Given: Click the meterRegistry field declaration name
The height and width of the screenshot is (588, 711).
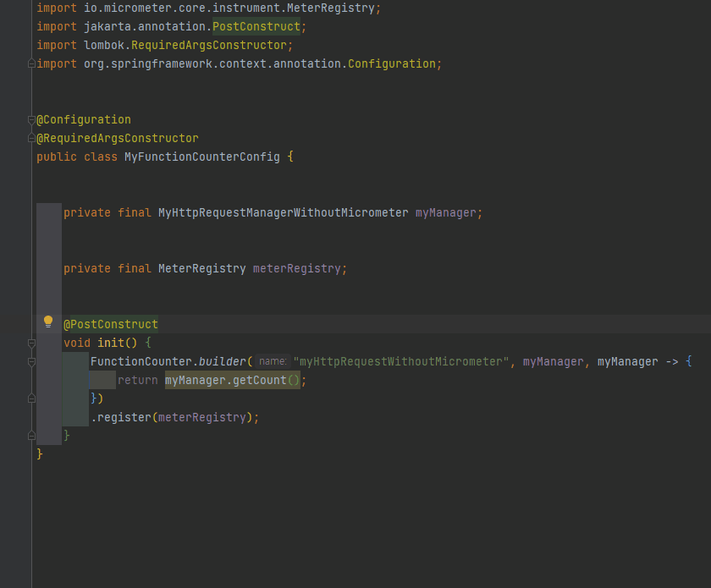Looking at the screenshot, I should coord(296,268).
